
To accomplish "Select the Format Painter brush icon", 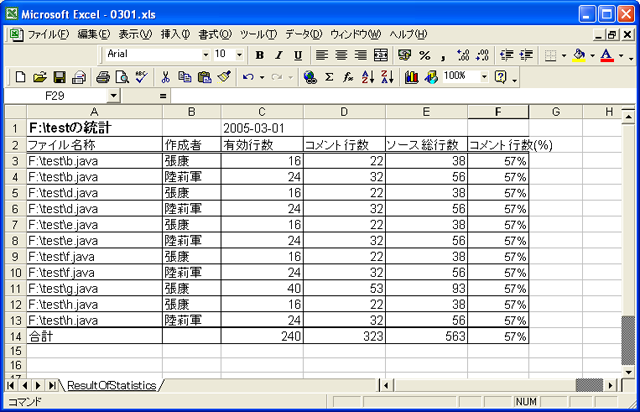I will coord(224,76).
